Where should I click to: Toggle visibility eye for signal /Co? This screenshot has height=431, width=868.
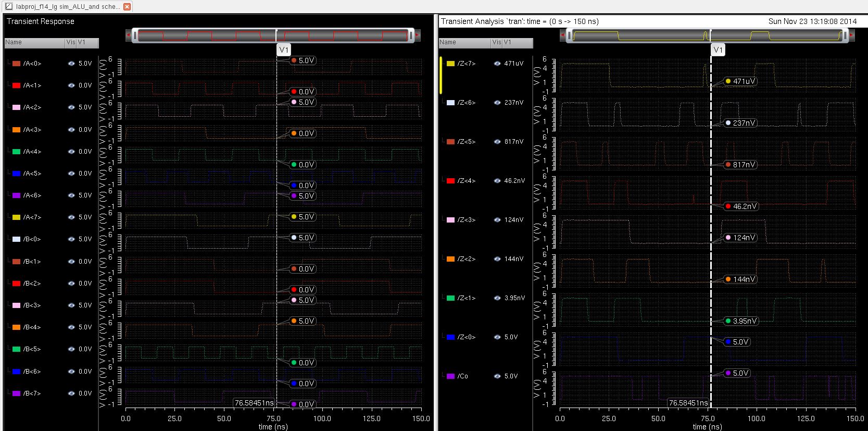pos(497,376)
